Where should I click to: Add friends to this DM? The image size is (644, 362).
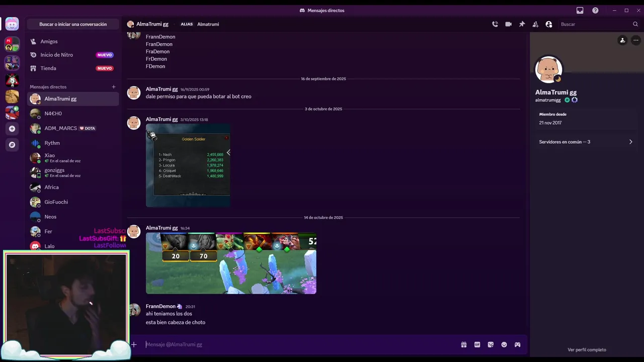535,24
